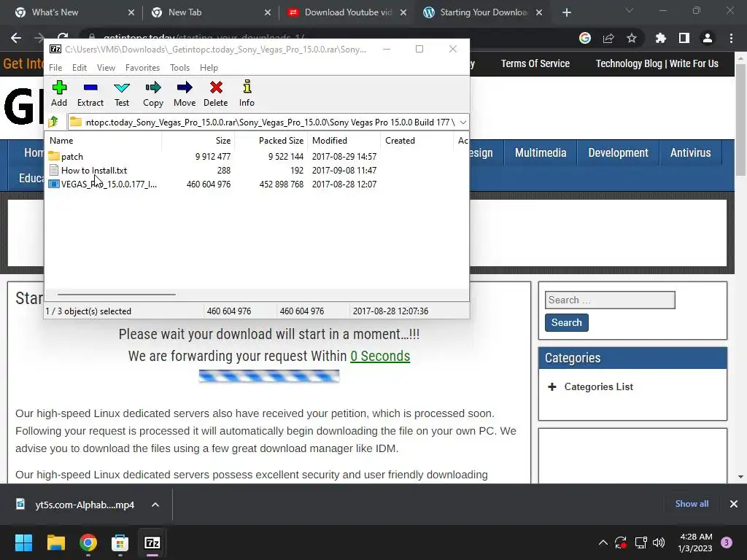Click the striped download progress bar
Screen dimensions: 747x560
[269, 376]
